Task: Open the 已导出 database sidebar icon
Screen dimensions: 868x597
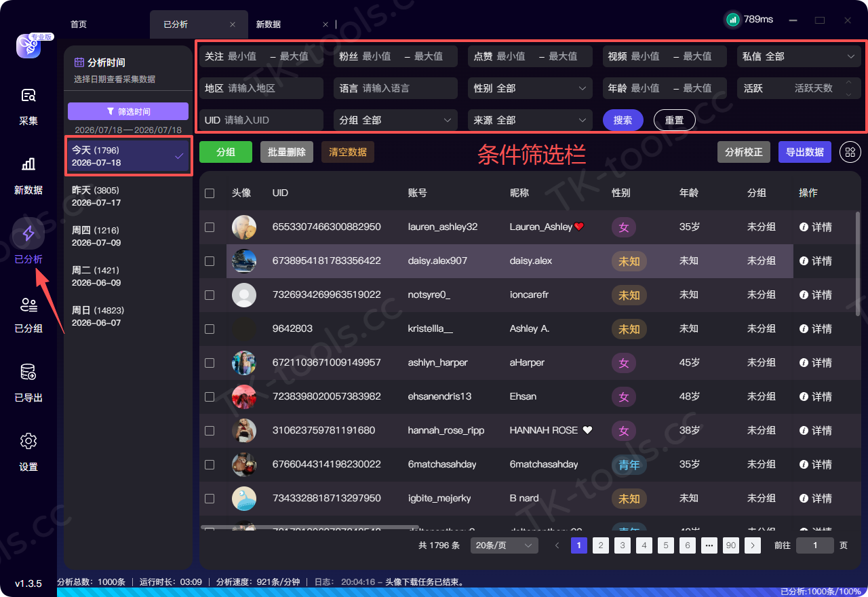Action: (x=28, y=372)
